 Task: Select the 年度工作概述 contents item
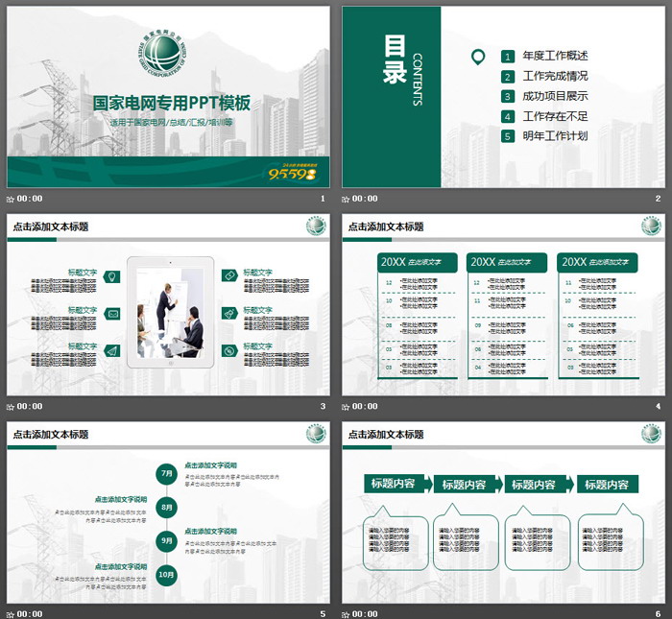555,57
